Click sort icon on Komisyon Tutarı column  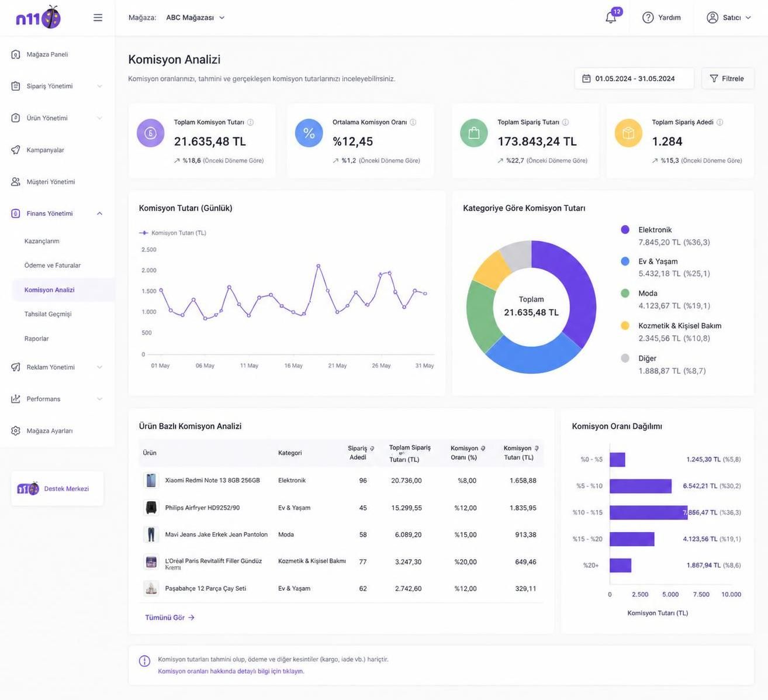(537, 449)
